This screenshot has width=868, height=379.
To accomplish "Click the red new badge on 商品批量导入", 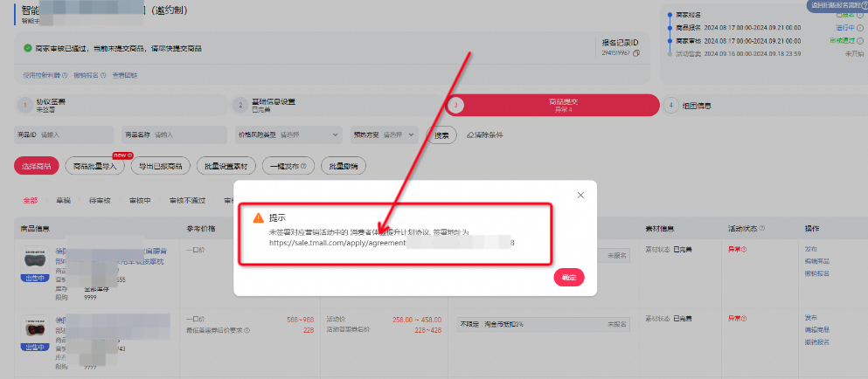I will tap(122, 155).
